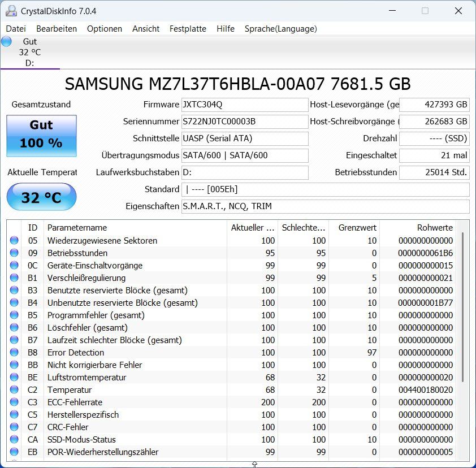
Task: Click status orb of row B7 Laufzeit schlechter Blöcke
Action: 14,340
